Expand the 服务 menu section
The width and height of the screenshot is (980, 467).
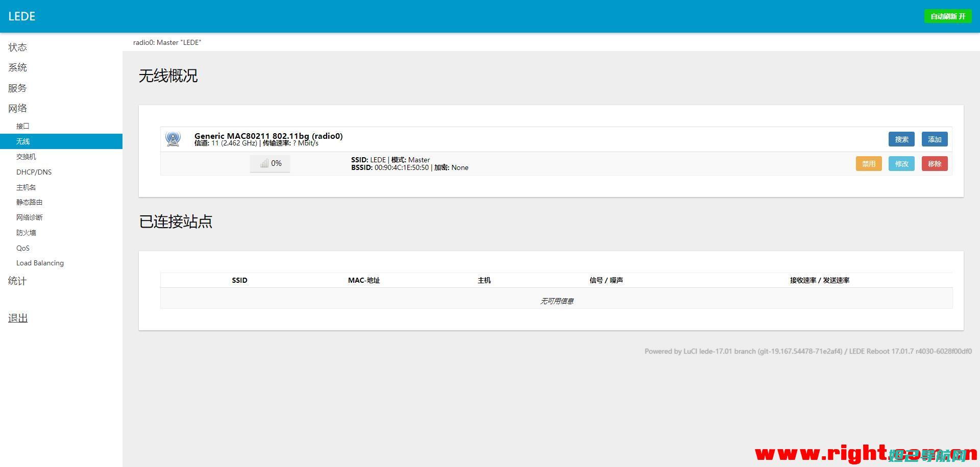[18, 88]
